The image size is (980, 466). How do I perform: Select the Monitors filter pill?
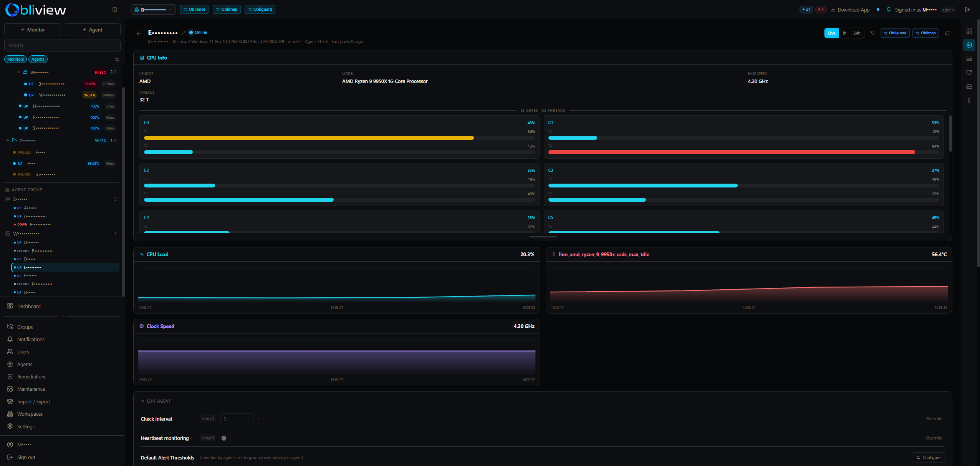point(15,59)
